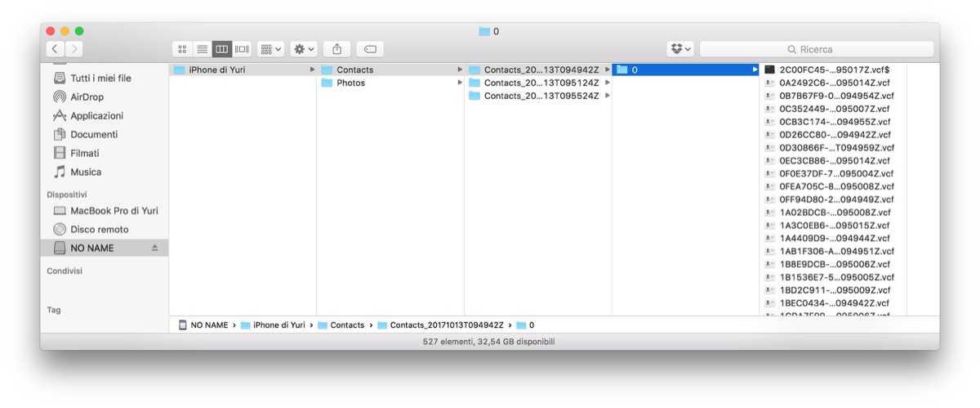Go back with the left arrow button
980x408 pixels.
click(x=55, y=49)
